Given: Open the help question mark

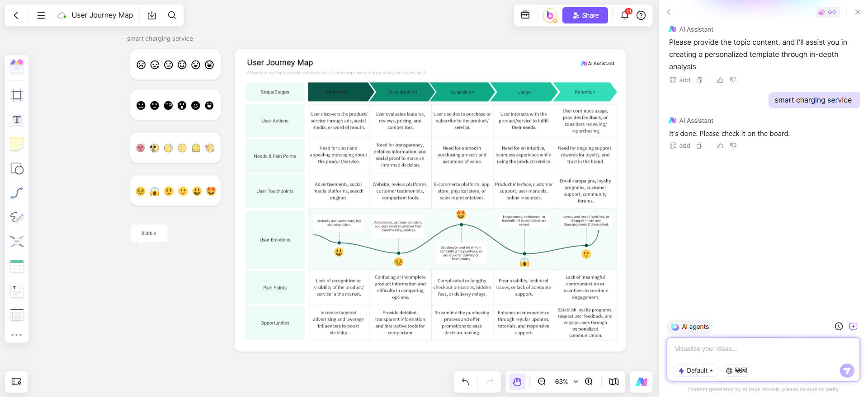Looking at the screenshot, I should (641, 15).
